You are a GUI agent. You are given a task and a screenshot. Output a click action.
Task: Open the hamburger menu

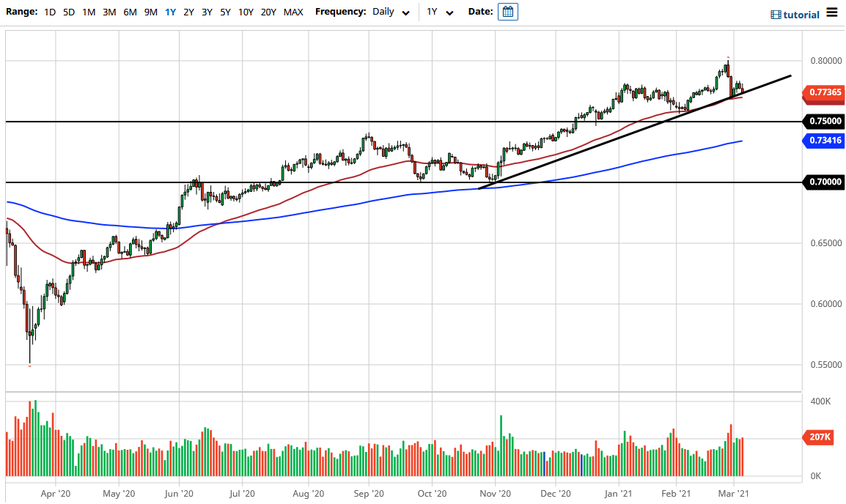tap(833, 12)
